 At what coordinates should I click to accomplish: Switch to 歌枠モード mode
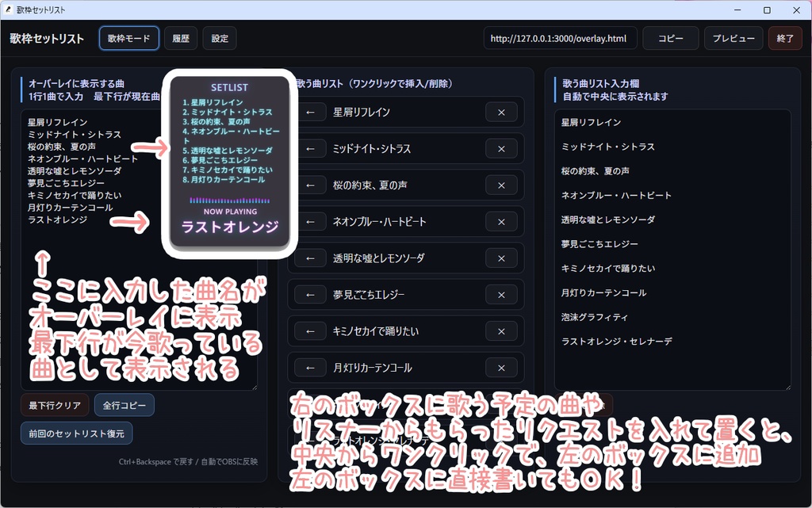tap(128, 37)
